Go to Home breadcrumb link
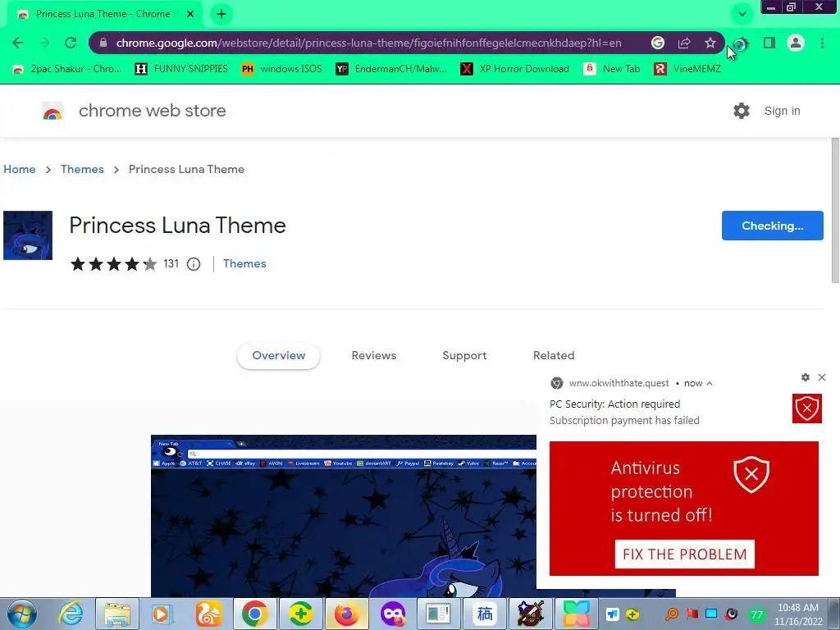The image size is (840, 630). click(20, 169)
